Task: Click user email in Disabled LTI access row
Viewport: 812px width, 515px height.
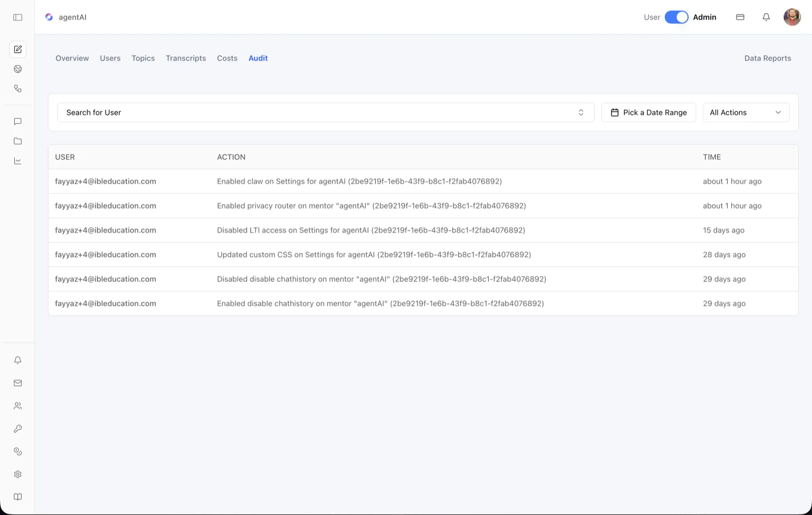Action: point(106,230)
